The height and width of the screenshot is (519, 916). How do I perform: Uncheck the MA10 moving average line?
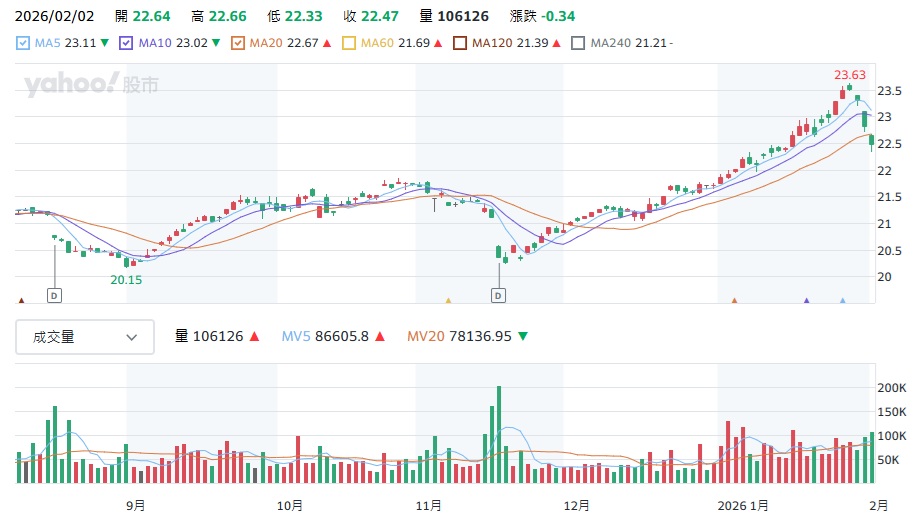point(126,43)
